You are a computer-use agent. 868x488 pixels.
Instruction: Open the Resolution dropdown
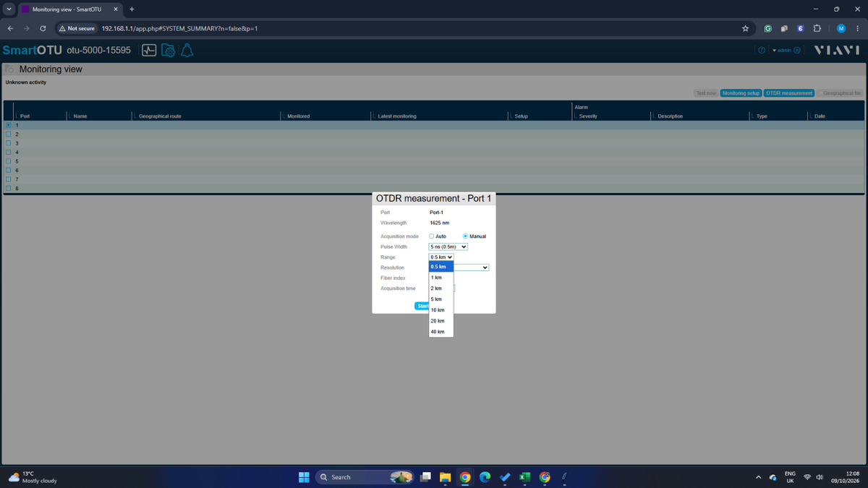pyautogui.click(x=472, y=267)
